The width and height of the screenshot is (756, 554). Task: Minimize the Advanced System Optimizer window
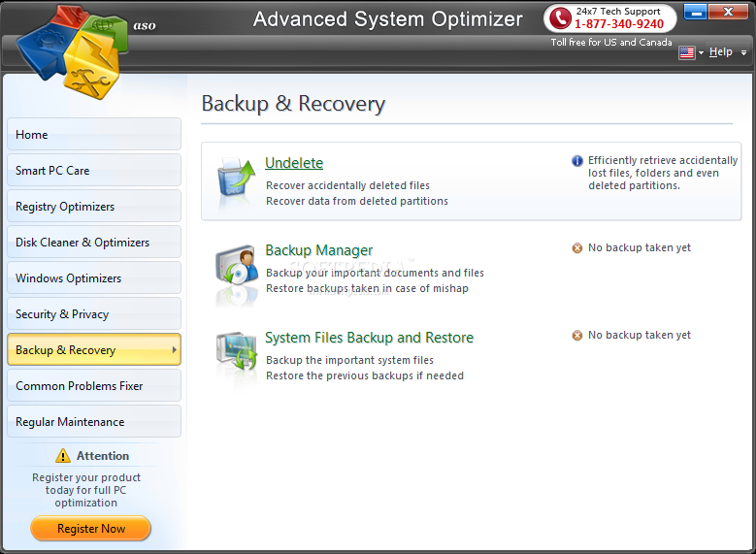(695, 12)
